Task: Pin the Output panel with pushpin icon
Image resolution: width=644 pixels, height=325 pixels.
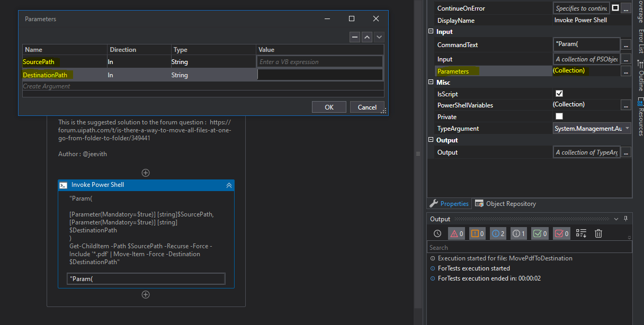Action: click(625, 219)
